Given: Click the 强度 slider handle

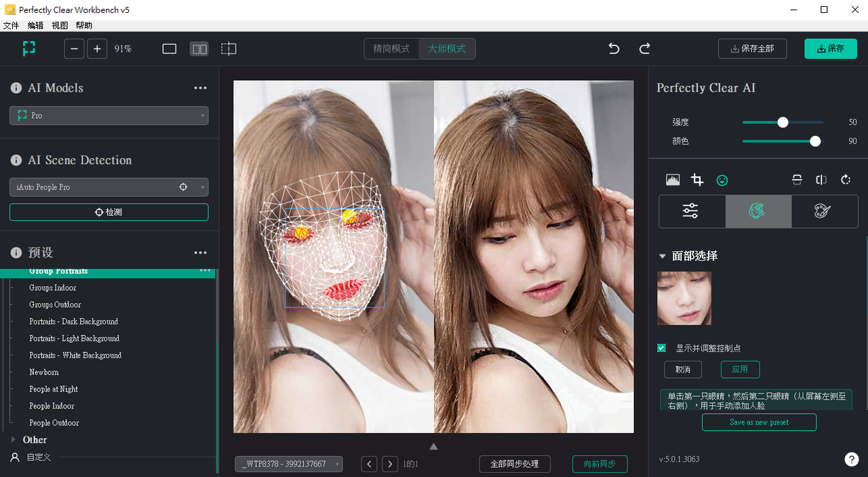Looking at the screenshot, I should [783, 123].
